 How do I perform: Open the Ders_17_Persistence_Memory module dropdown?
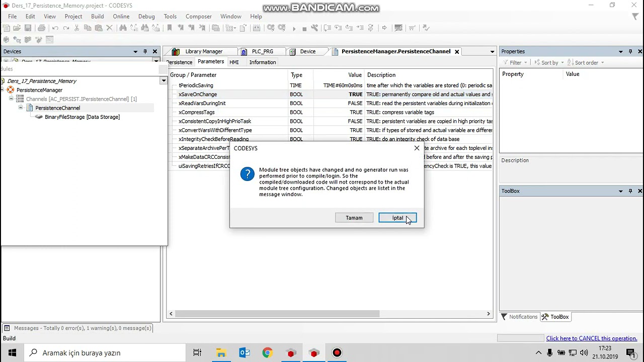coord(164,81)
